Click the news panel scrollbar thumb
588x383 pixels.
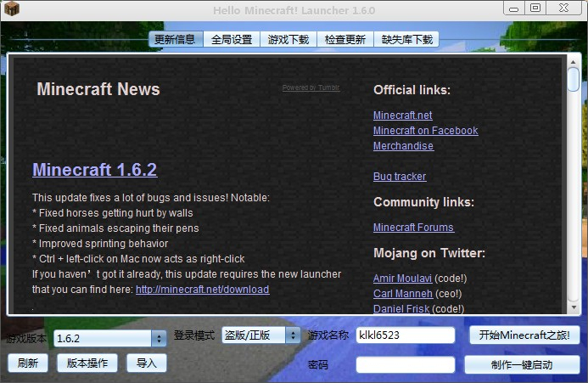tap(574, 79)
